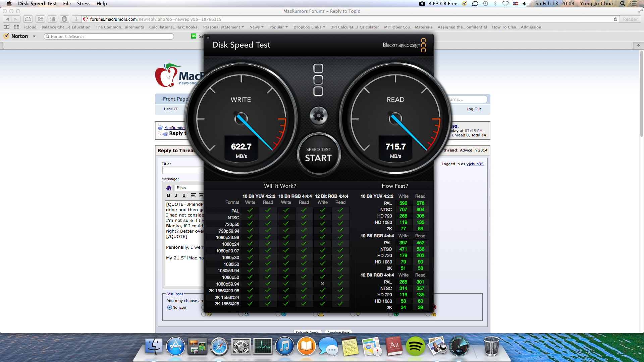Expand the Norton toolbar dropdown arrow
This screenshot has height=362, width=644.
point(34,36)
